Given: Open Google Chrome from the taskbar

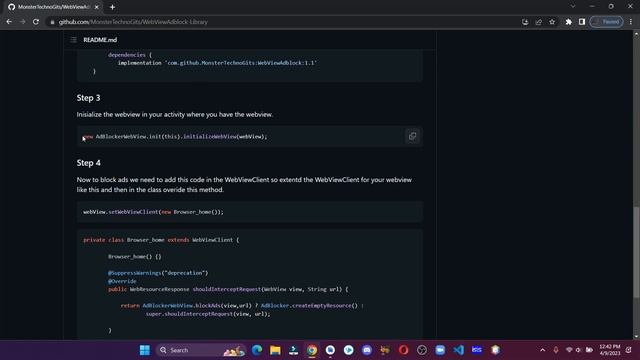Looking at the screenshot, I should [312, 350].
